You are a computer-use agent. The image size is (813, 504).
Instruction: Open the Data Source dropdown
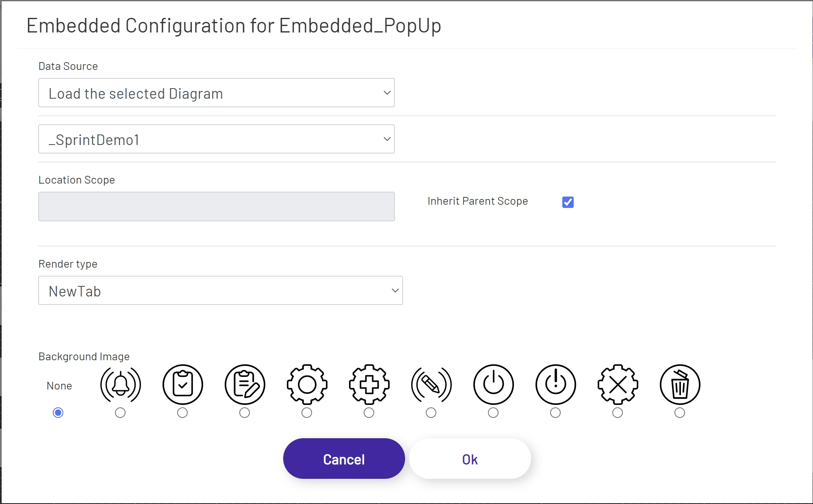216,93
